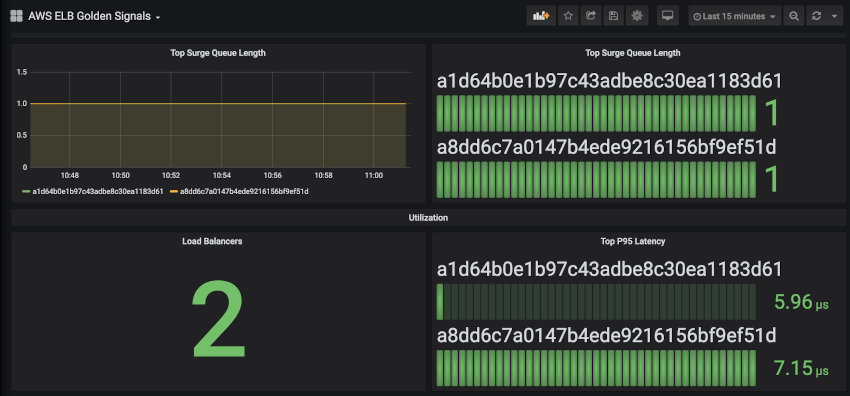Switch to TV view mode with monitor icon
850x396 pixels.
(668, 16)
